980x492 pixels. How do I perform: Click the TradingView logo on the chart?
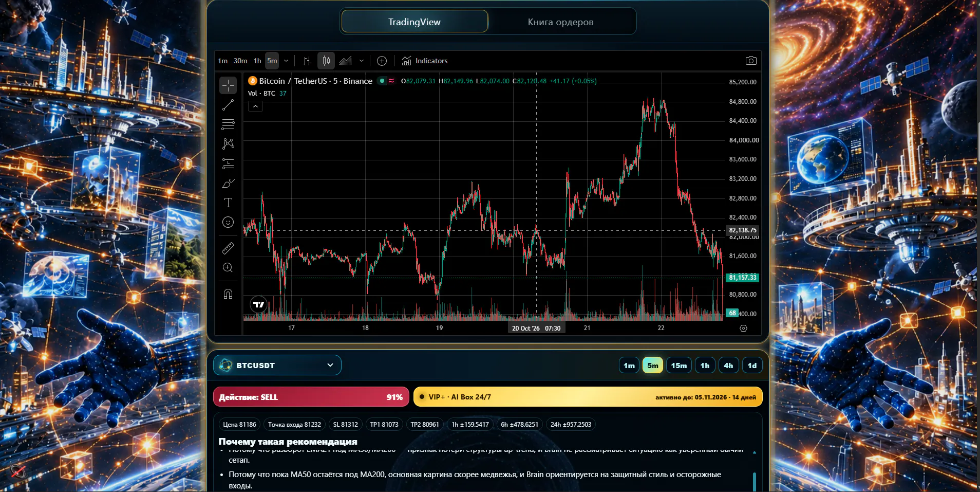pyautogui.click(x=258, y=304)
